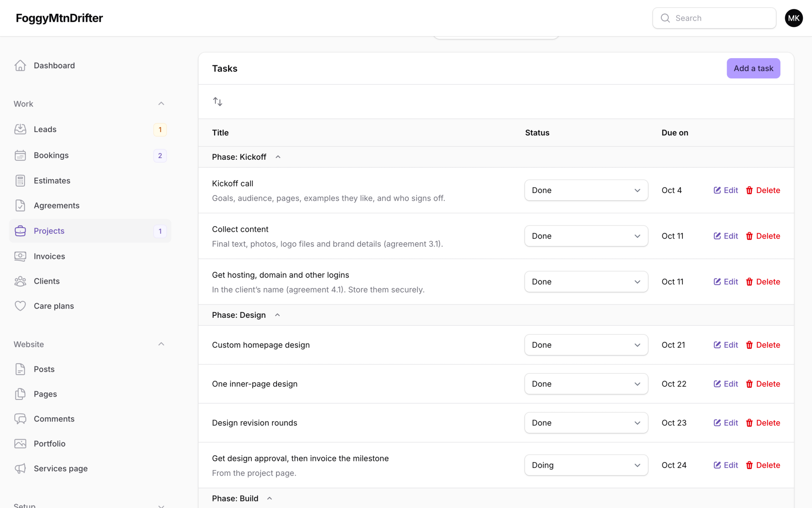Open Care plans from the sidebar
The width and height of the screenshot is (812, 508).
(x=90, y=306)
